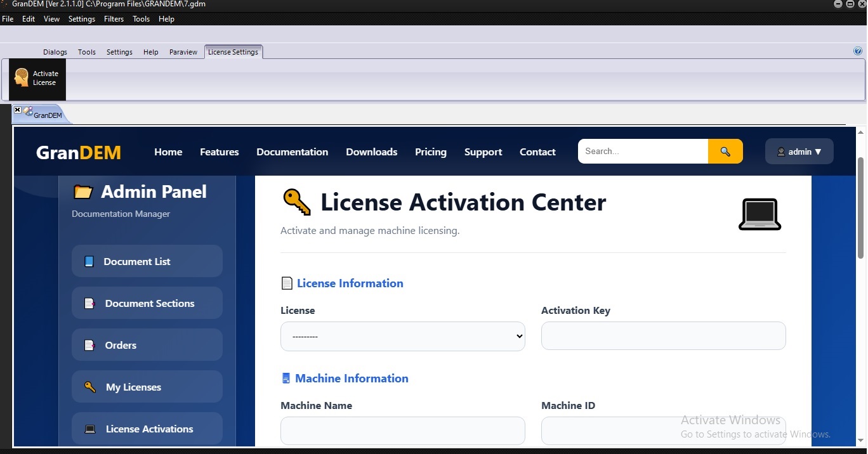Focus the Activation Key input field
The height and width of the screenshot is (454, 868).
[x=664, y=335]
